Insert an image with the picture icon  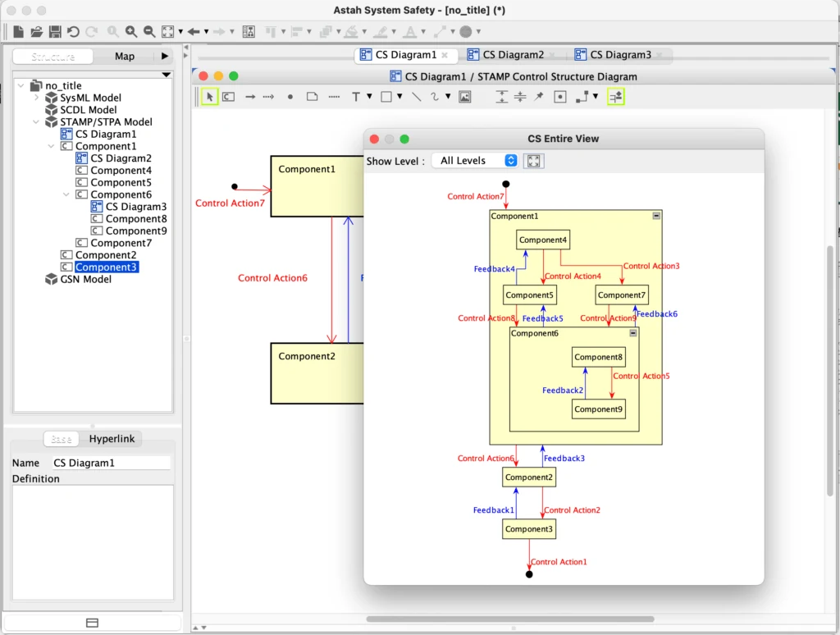tap(465, 97)
